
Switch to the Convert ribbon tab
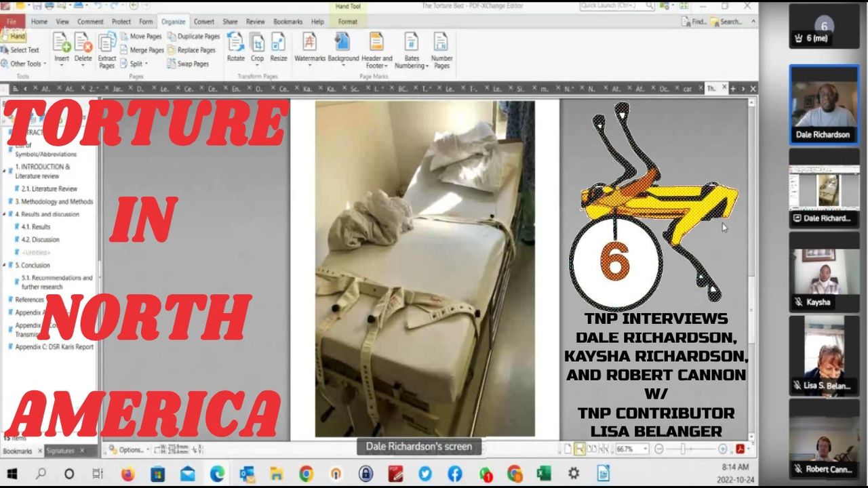tap(203, 22)
